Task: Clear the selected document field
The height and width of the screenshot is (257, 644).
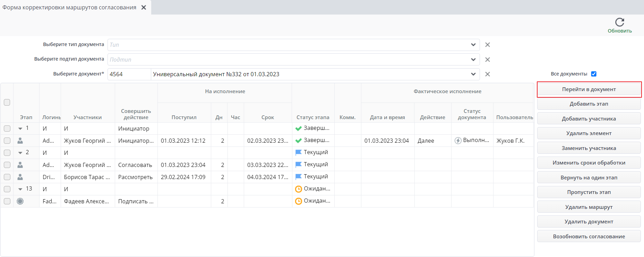Action: pos(487,74)
